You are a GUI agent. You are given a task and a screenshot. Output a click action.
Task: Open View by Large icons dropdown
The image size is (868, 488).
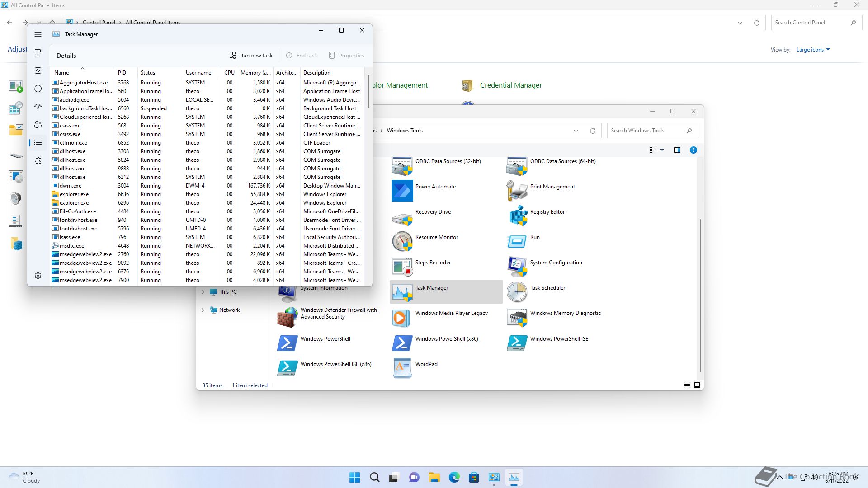[813, 50]
